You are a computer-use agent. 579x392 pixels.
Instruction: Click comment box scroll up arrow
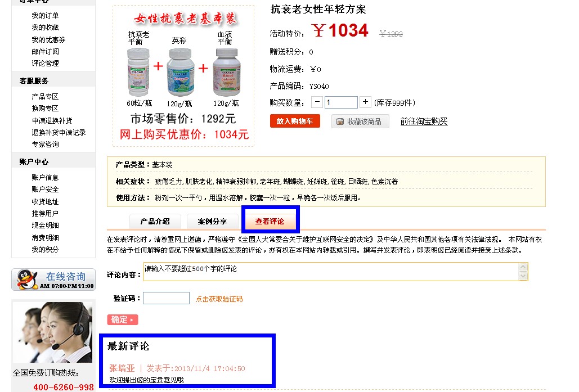click(x=523, y=267)
